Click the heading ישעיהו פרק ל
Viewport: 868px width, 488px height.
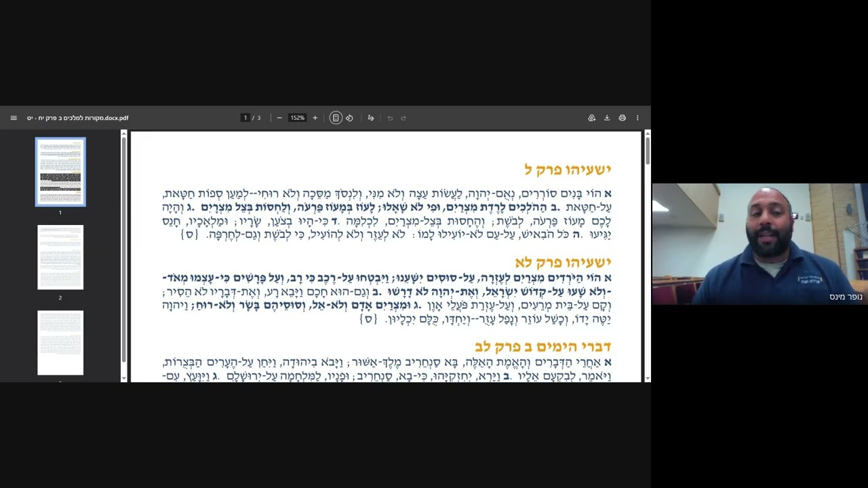pyautogui.click(x=568, y=169)
